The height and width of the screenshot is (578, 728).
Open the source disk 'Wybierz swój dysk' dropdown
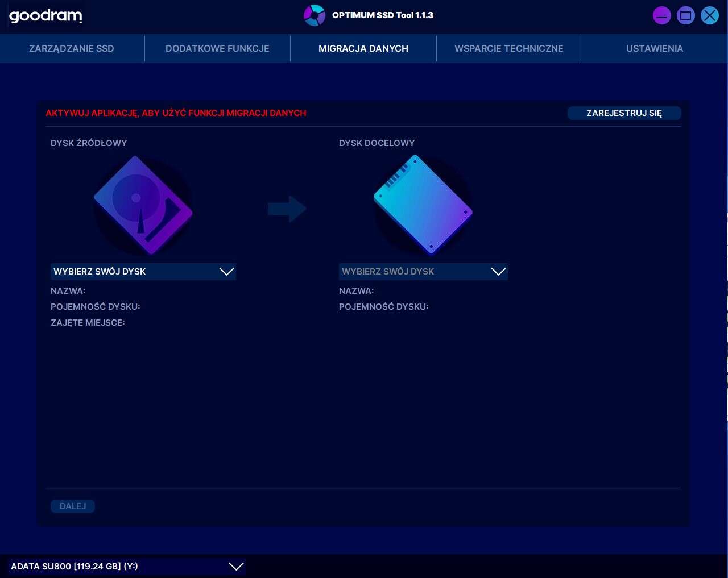143,272
